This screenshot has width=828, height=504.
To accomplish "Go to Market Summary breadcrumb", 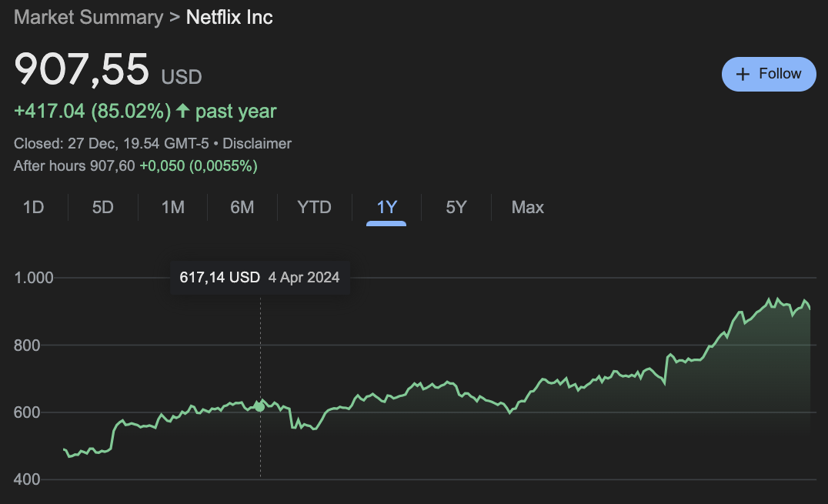I will pos(88,17).
